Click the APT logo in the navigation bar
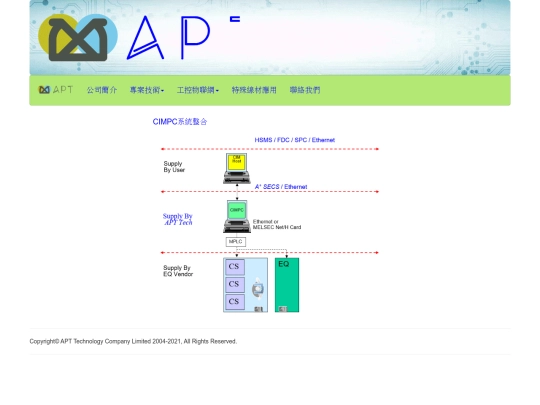Screen dimensions: 540x405 coord(56,90)
